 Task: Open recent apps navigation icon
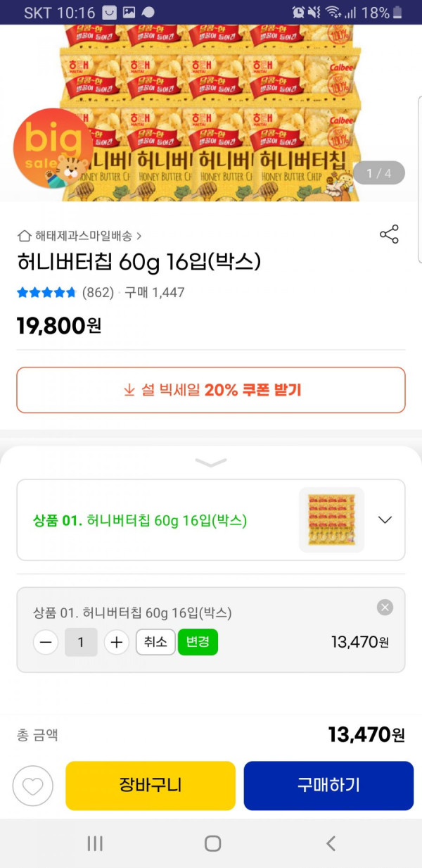[95, 843]
